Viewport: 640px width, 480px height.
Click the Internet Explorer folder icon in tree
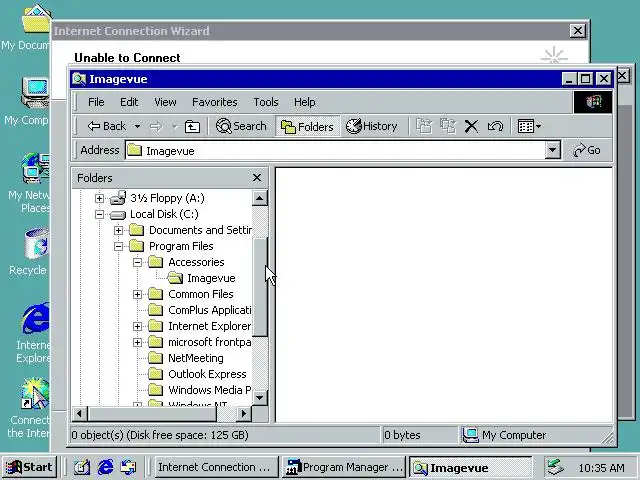coord(156,326)
